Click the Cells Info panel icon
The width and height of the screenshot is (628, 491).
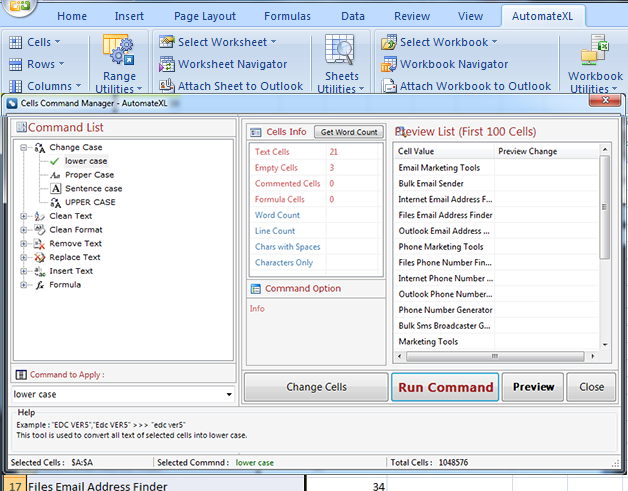coord(256,132)
